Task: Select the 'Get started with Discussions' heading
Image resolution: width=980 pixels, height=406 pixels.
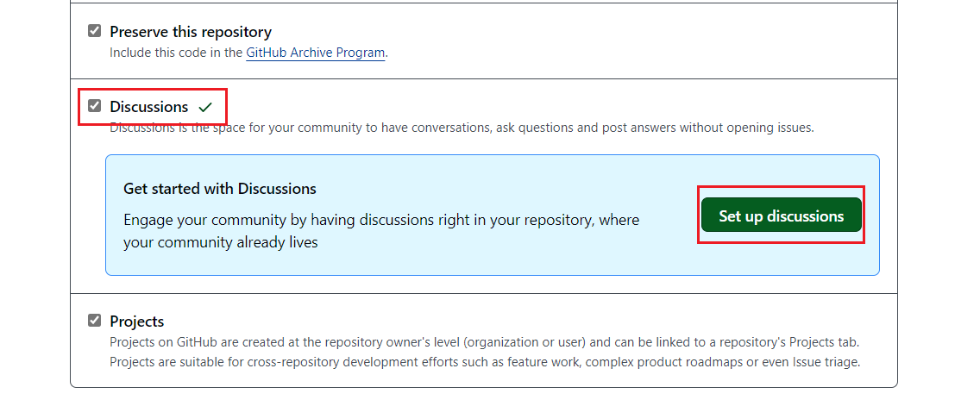Action: click(220, 189)
